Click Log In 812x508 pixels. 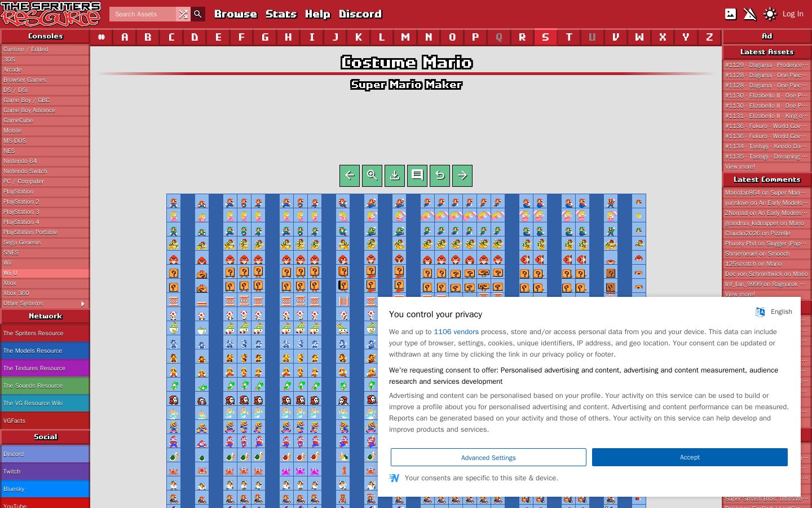pos(793,14)
